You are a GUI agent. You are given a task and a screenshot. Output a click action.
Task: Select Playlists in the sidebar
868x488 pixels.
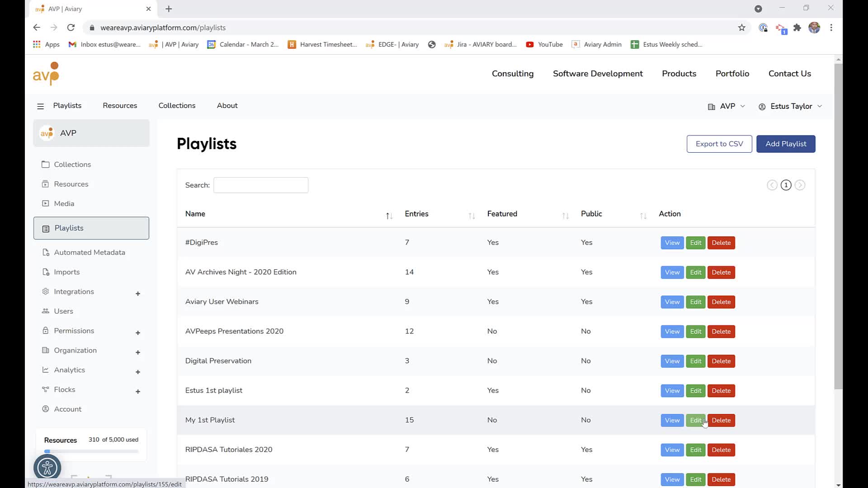coord(91,228)
